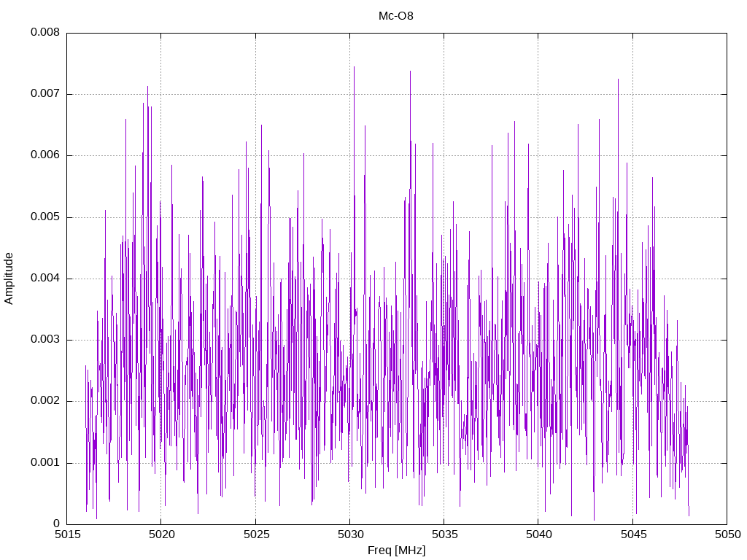Image resolution: width=747 pixels, height=560 pixels.
Task: Click x-axis tick label 5050
Action: click(728, 534)
